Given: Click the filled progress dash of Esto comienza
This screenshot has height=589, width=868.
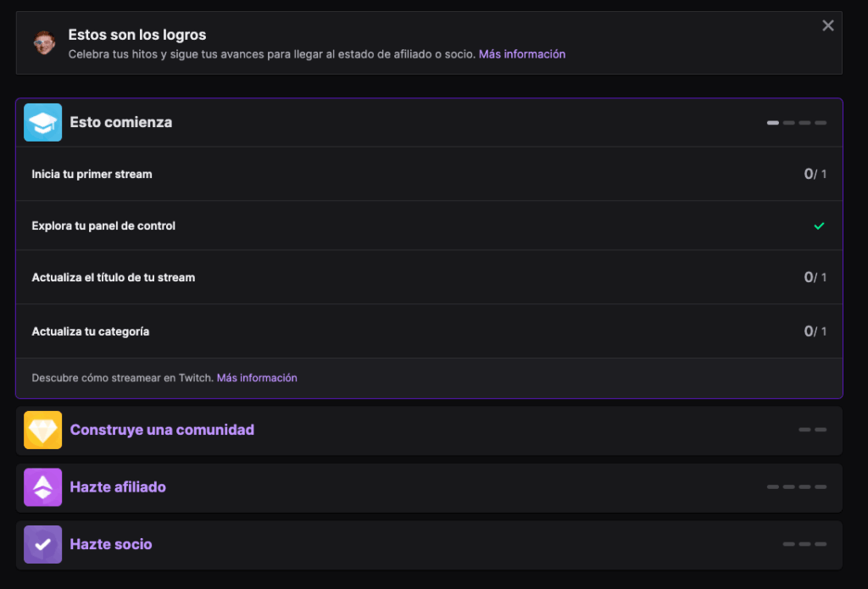Looking at the screenshot, I should [772, 122].
